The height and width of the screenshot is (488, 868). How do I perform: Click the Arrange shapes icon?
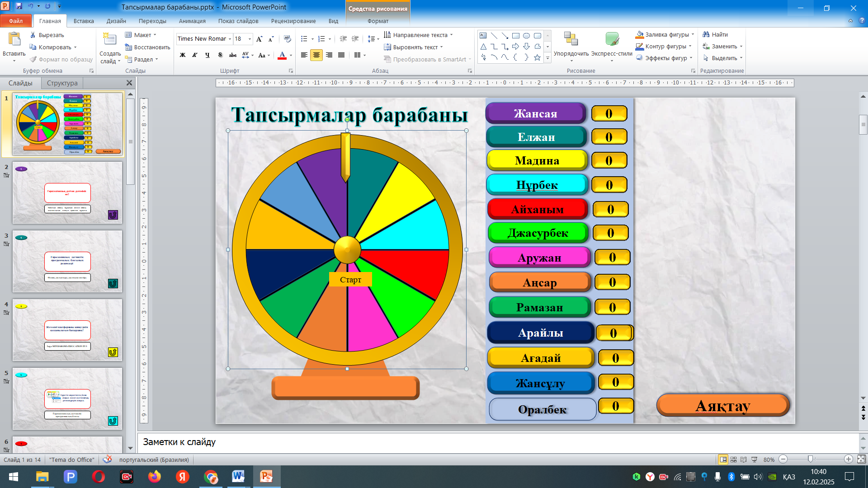(x=571, y=40)
